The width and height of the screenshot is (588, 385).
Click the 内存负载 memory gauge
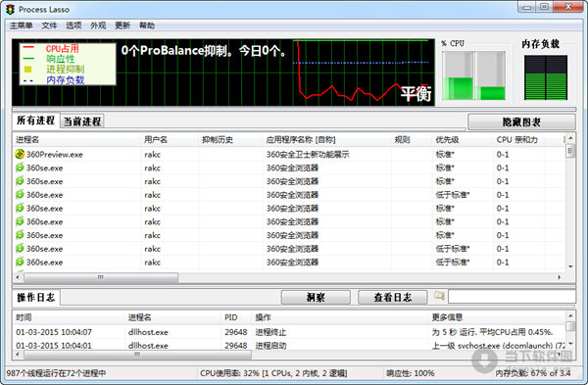click(x=546, y=77)
